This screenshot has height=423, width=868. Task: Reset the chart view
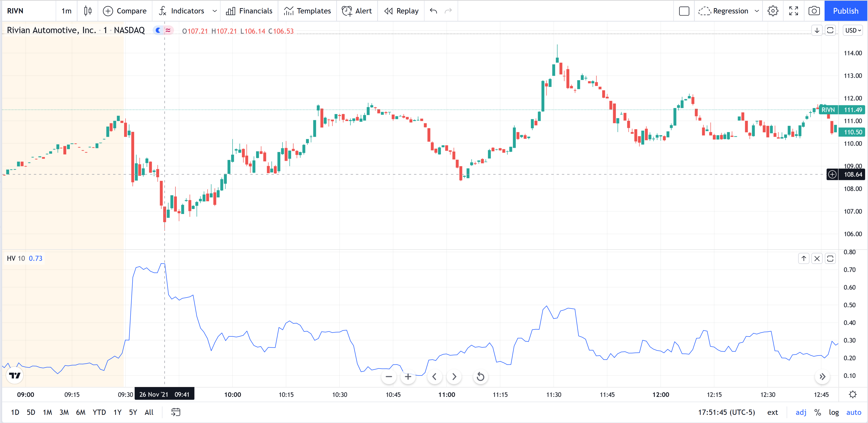[x=481, y=376]
